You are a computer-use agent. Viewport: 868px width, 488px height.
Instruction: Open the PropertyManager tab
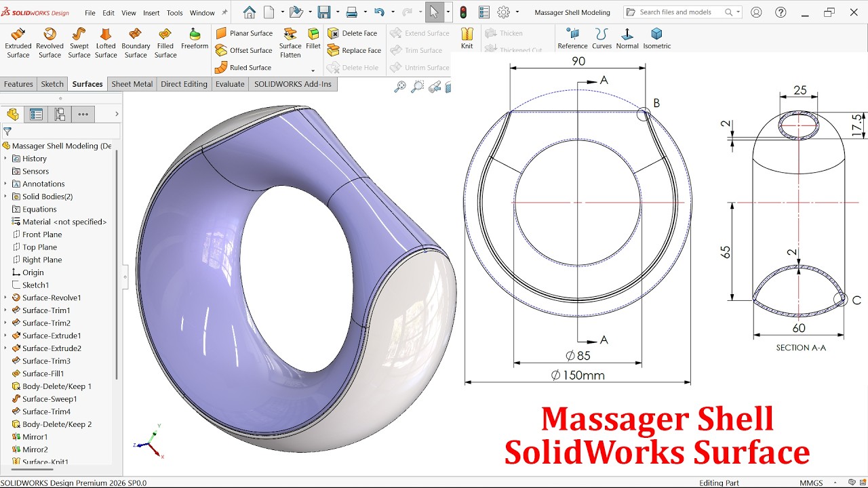(36, 114)
